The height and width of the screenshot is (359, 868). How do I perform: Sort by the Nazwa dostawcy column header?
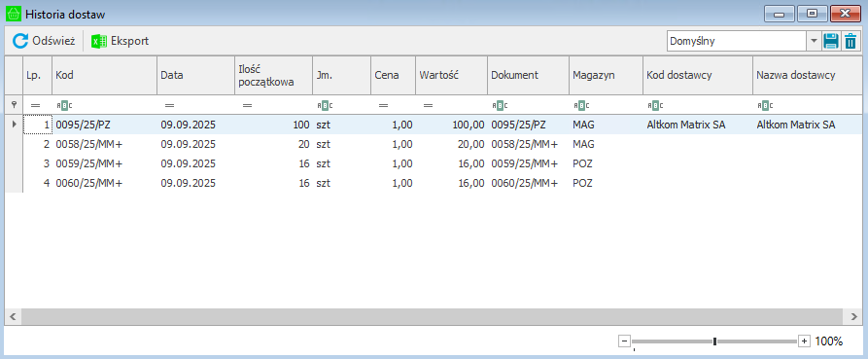[x=807, y=75]
